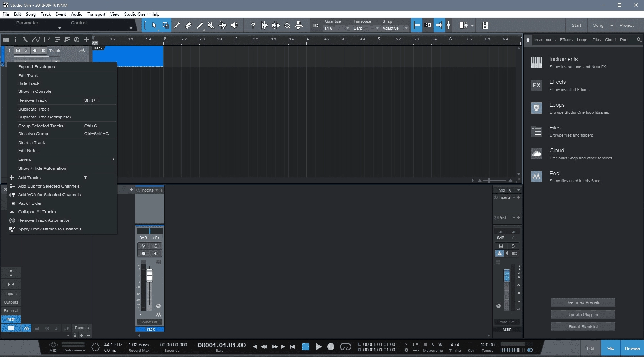Click the transport Record button
Screen dimensions: 644x357
pos(331,347)
